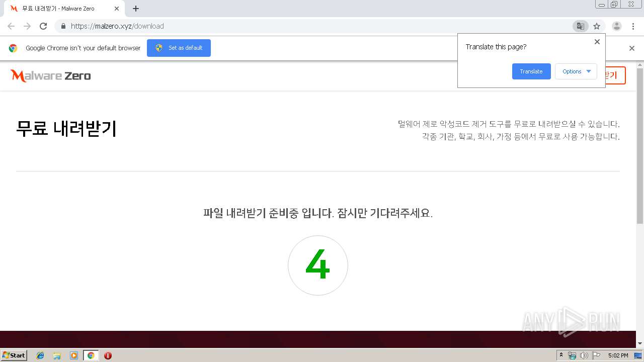Click the text 파일 내려받기 준비중 입니다

point(268,213)
